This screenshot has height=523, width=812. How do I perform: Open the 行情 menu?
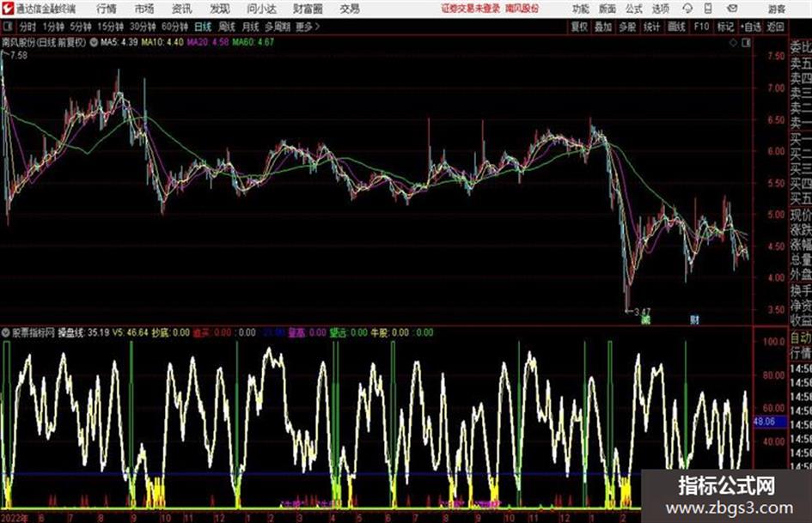pos(107,9)
